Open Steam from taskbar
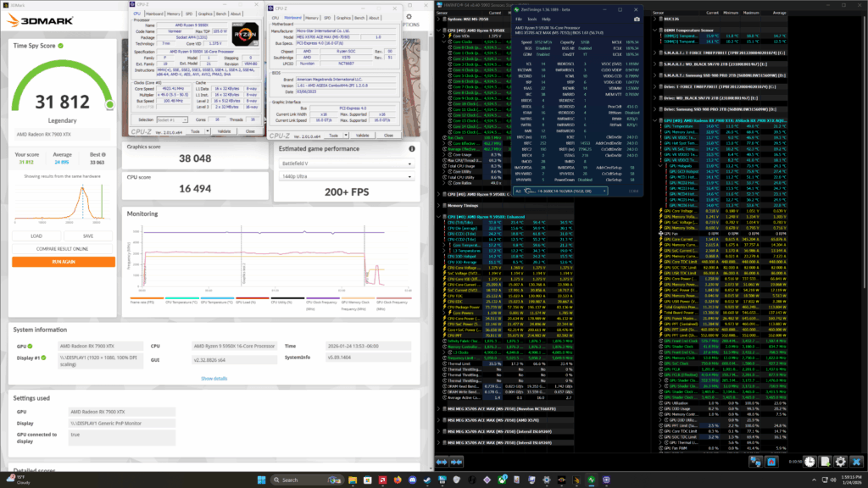The image size is (868, 488). tap(427, 480)
